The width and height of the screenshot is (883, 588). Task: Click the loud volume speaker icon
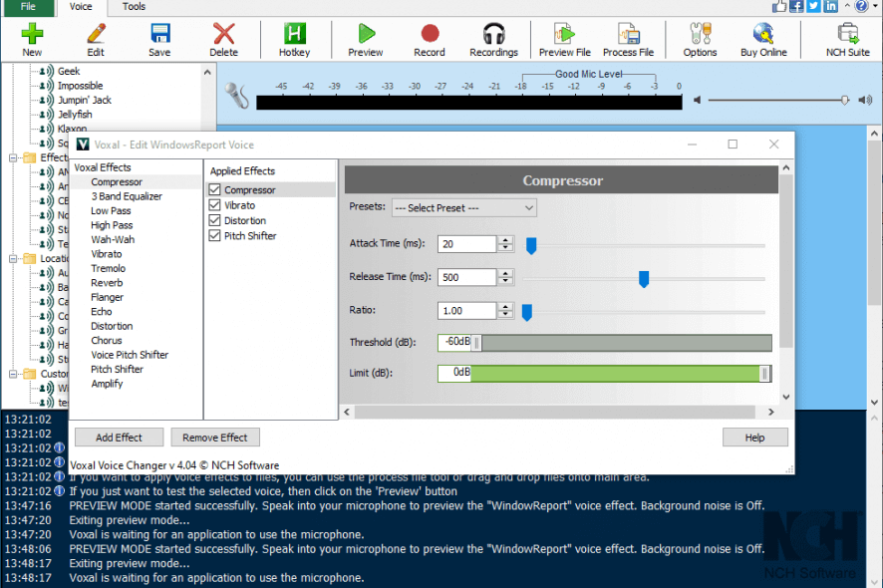pos(865,101)
